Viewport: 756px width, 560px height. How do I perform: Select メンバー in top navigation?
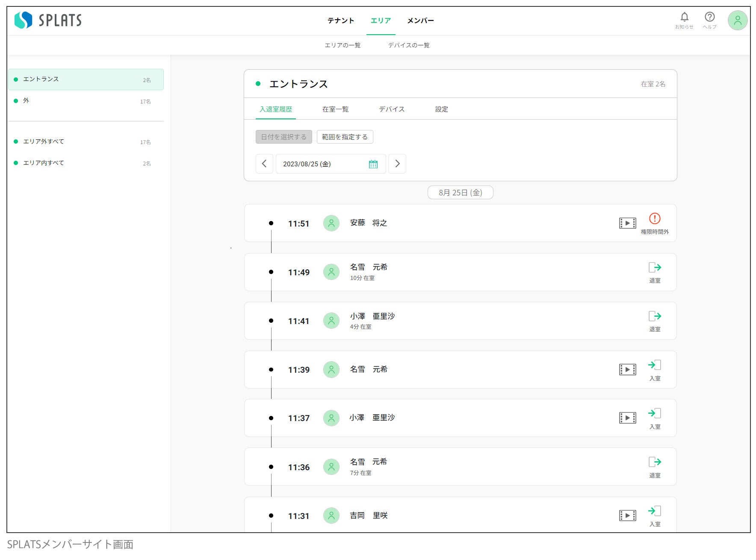420,21
